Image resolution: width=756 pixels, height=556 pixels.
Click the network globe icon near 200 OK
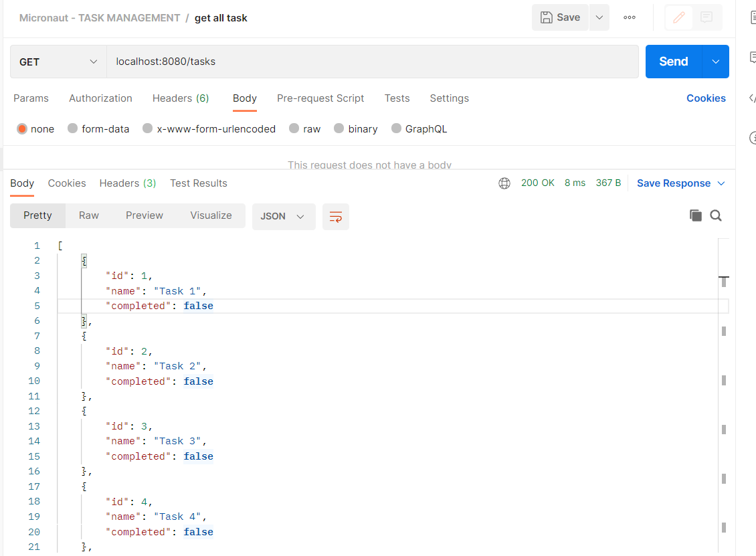point(504,182)
